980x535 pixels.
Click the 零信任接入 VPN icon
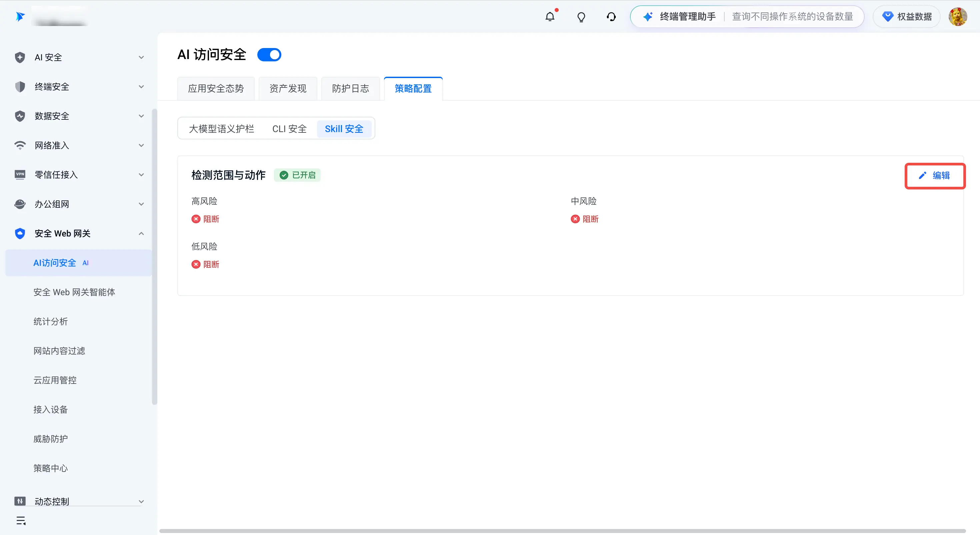coord(20,174)
